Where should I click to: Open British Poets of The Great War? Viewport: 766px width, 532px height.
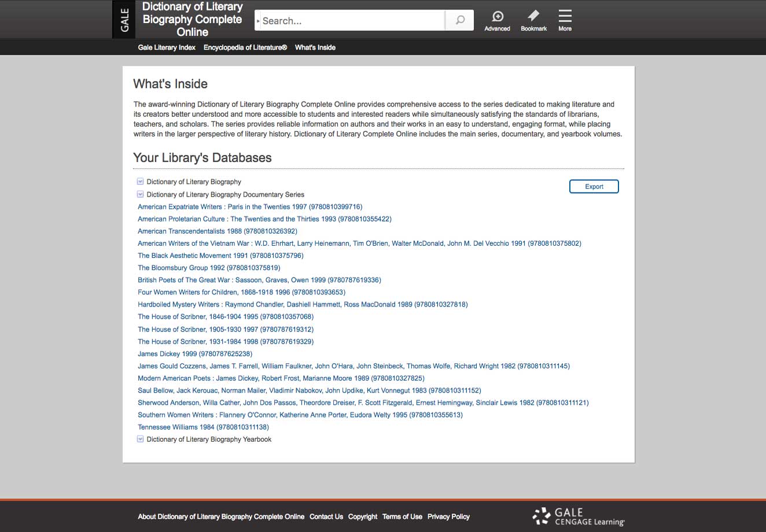point(259,280)
